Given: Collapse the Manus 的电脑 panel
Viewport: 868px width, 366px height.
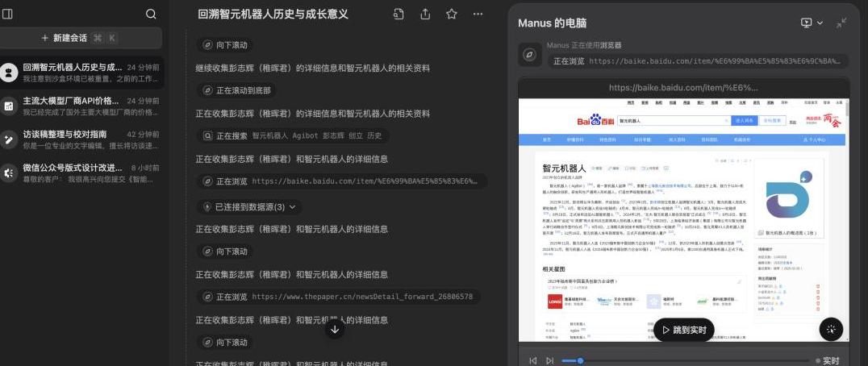Looking at the screenshot, I should pos(841,23).
